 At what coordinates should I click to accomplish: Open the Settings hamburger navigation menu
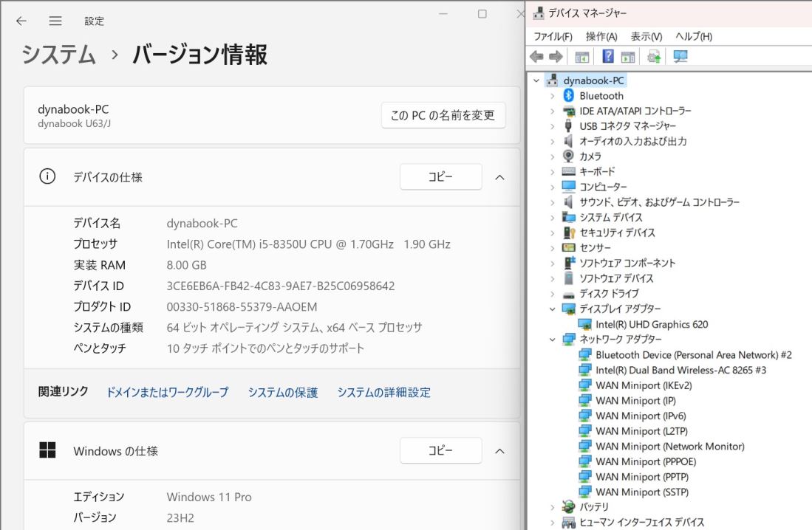55,21
